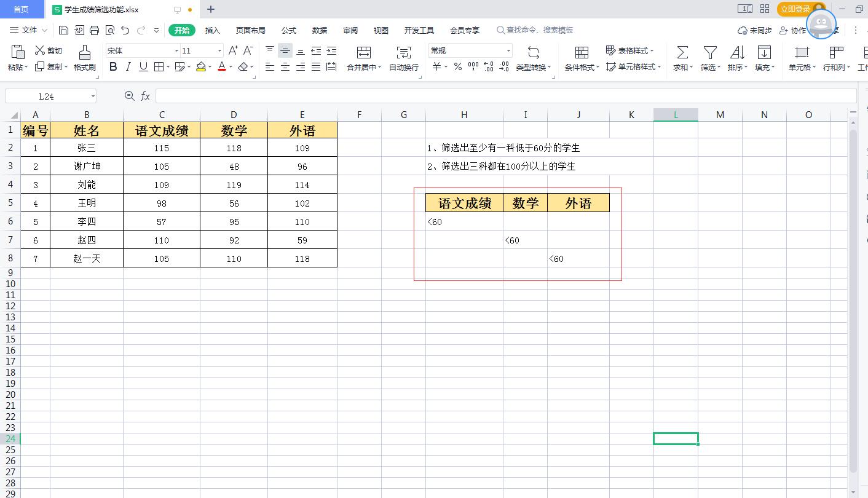Expand the Name Box dropdown arrow
Viewport: 868px width, 498px height.
(93, 96)
